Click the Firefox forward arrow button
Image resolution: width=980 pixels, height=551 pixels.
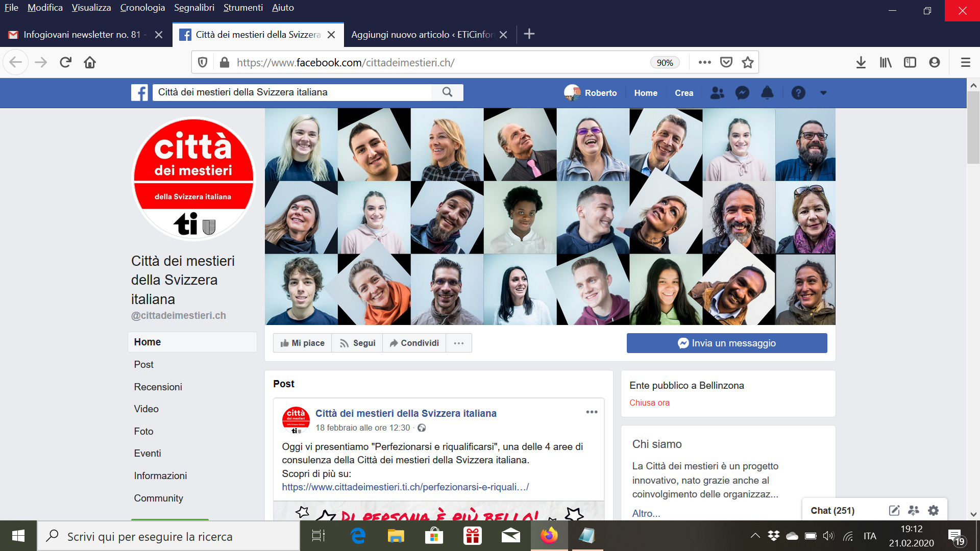pyautogui.click(x=41, y=62)
